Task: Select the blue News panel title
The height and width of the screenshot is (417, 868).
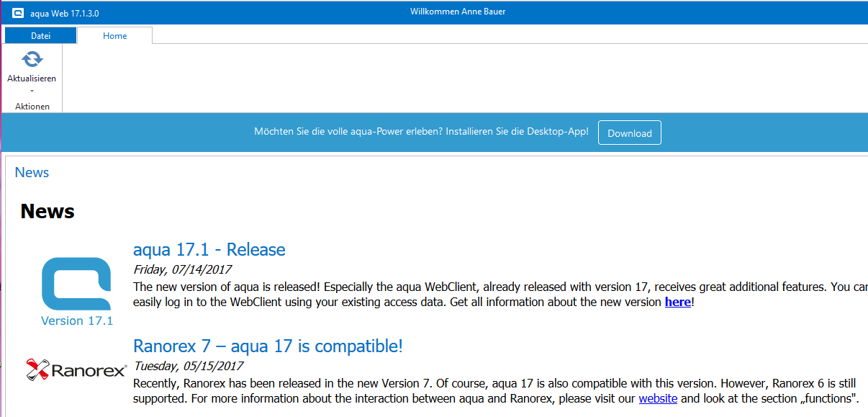Action: coord(32,173)
